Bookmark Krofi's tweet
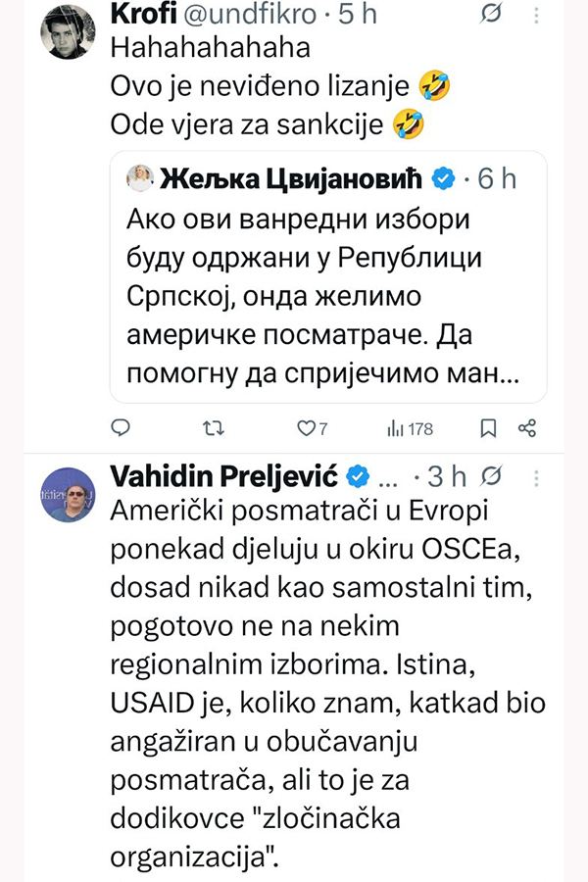This screenshot has width=588, height=882. pyautogui.click(x=488, y=427)
